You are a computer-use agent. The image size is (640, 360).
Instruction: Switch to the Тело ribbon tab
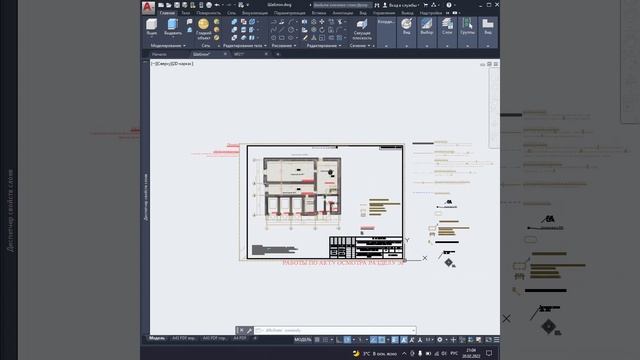point(185,13)
